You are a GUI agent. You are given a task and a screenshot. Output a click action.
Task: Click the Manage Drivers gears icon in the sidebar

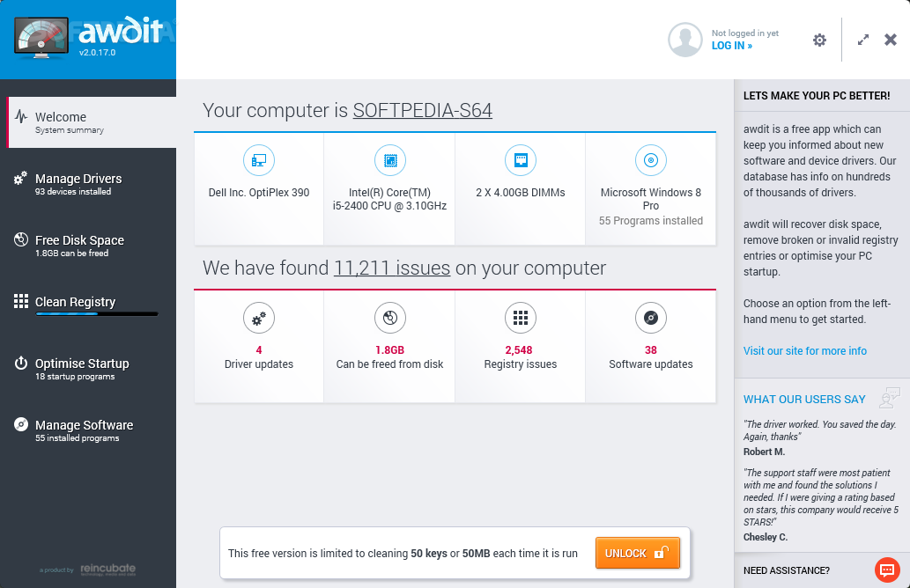[21, 178]
